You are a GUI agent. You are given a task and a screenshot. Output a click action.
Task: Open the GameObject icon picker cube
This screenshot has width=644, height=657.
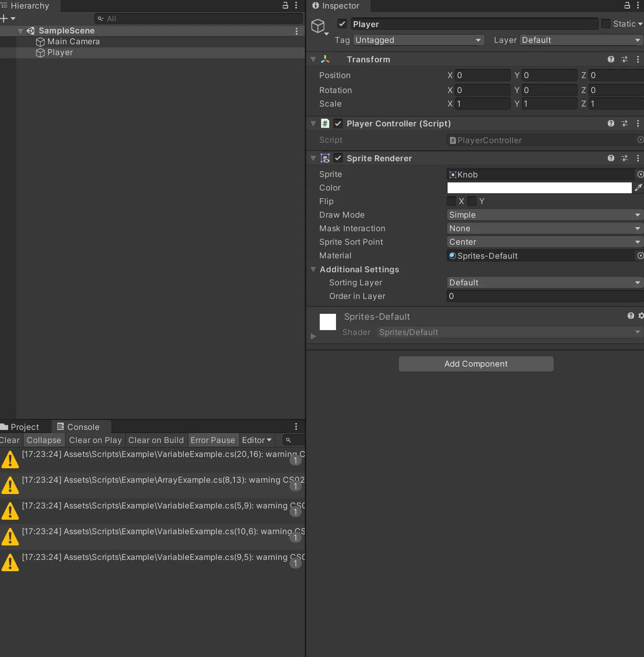click(319, 26)
